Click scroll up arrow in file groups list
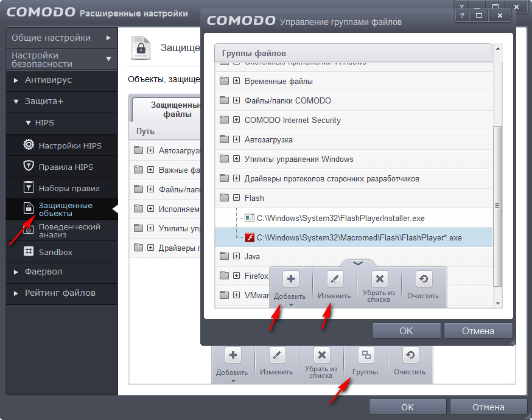Viewport: 532px width, 420px height. coord(498,49)
